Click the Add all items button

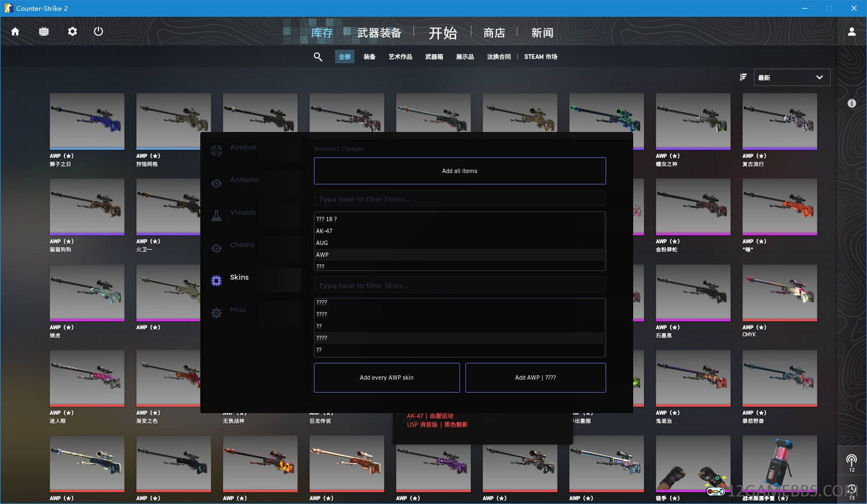(x=459, y=171)
